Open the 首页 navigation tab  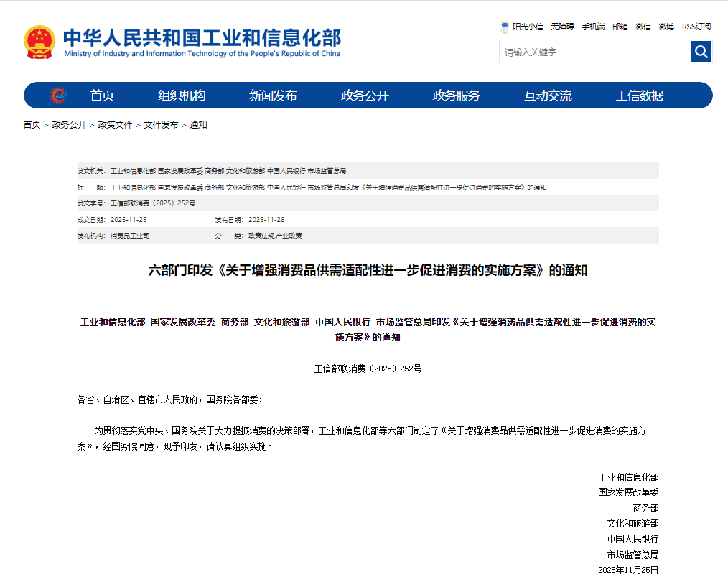coord(102,96)
